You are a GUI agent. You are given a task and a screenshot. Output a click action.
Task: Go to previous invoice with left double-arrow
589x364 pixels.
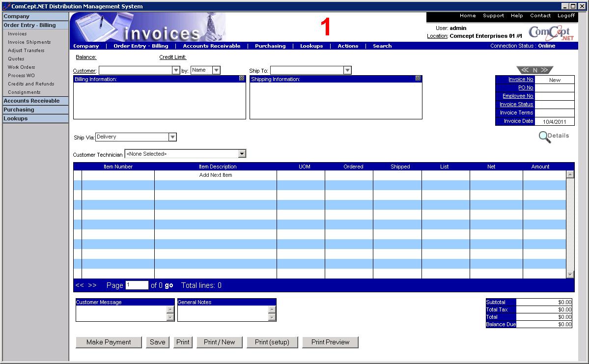[x=525, y=70]
